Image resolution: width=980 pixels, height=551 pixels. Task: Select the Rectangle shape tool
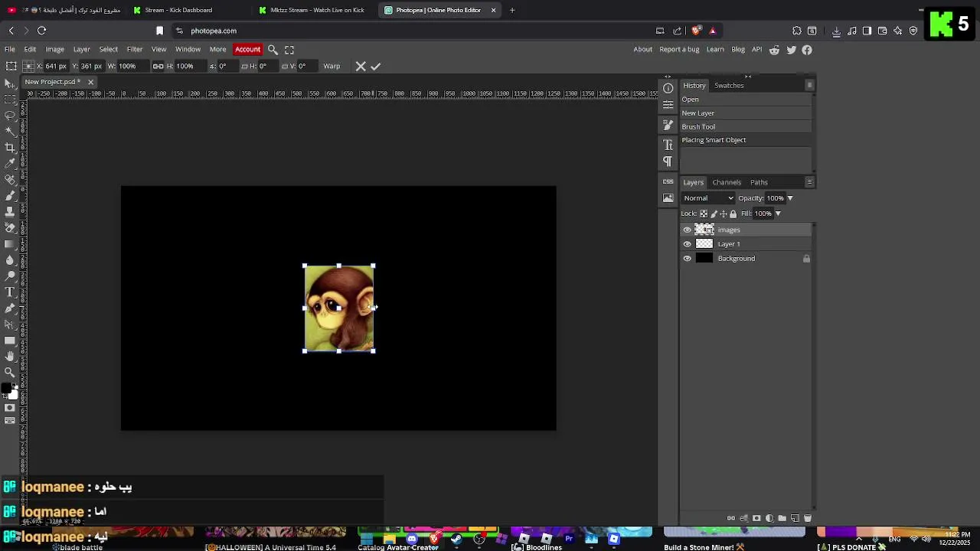coord(10,340)
